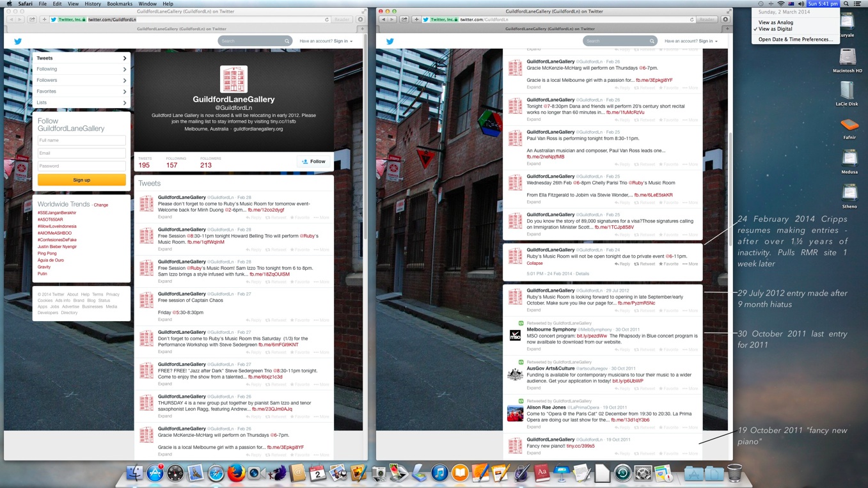The image size is (868, 488).
Task: Select the Fafnir drive on desktop
Action: [x=849, y=128]
